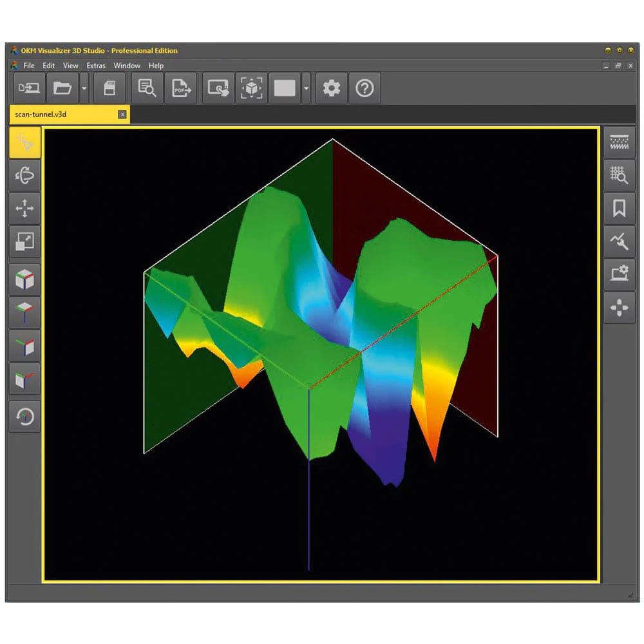Screen dimensions: 644x644
Task: Open the scan preview search icon
Action: coord(146,88)
